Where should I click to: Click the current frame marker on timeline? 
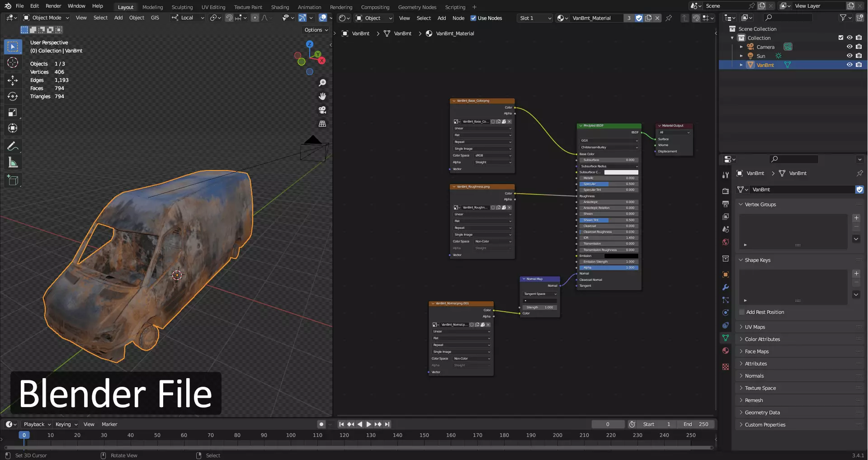[x=24, y=435]
